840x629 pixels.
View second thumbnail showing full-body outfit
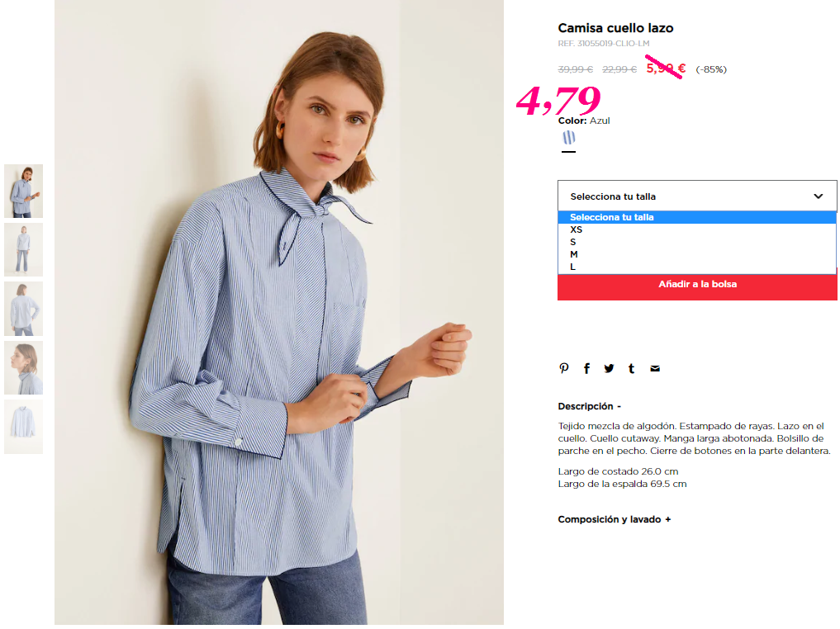pyautogui.click(x=24, y=250)
